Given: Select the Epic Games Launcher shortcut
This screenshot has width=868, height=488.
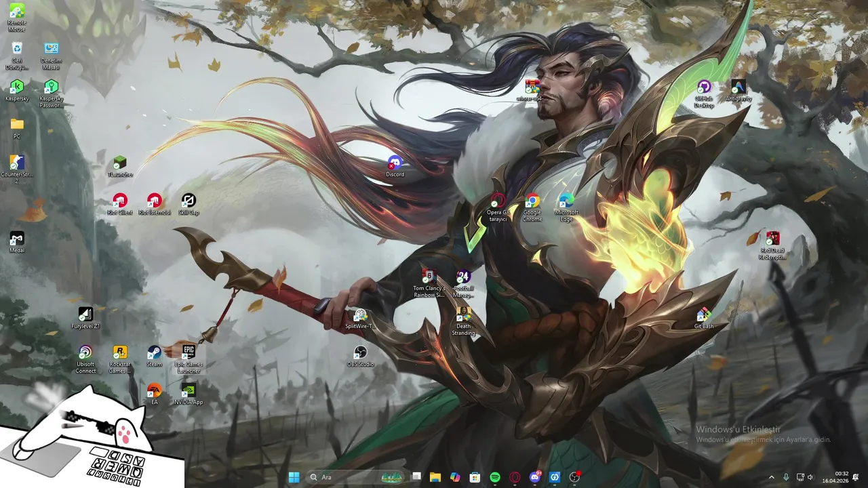Looking at the screenshot, I should (x=189, y=359).
